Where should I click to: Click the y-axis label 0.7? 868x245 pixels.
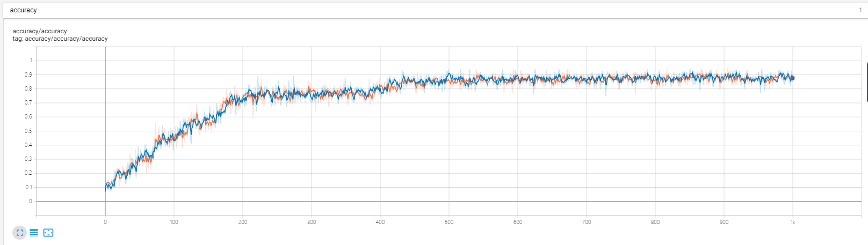(x=28, y=102)
